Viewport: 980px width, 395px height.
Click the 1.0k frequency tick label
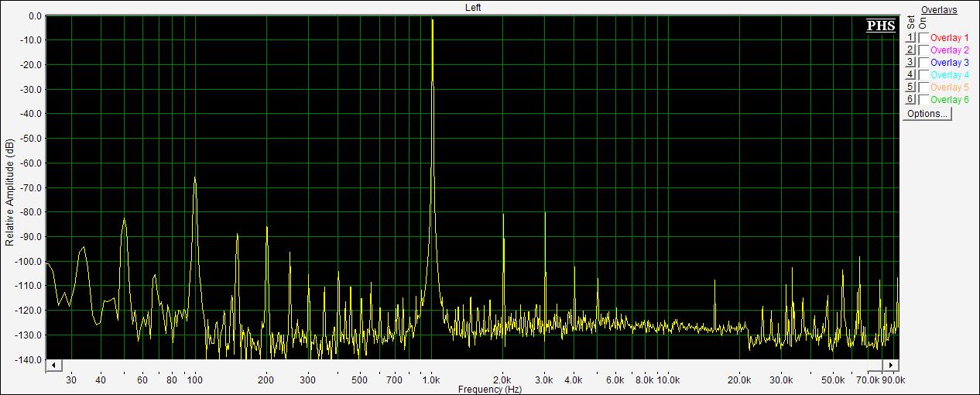(x=431, y=380)
